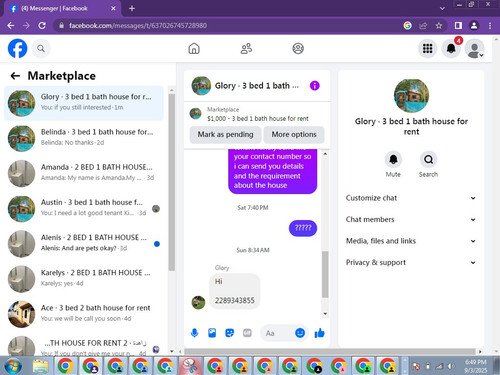Open the Austin 3 bed conversation
Image resolution: width=500 pixels, height=375 pixels.
coord(84,209)
